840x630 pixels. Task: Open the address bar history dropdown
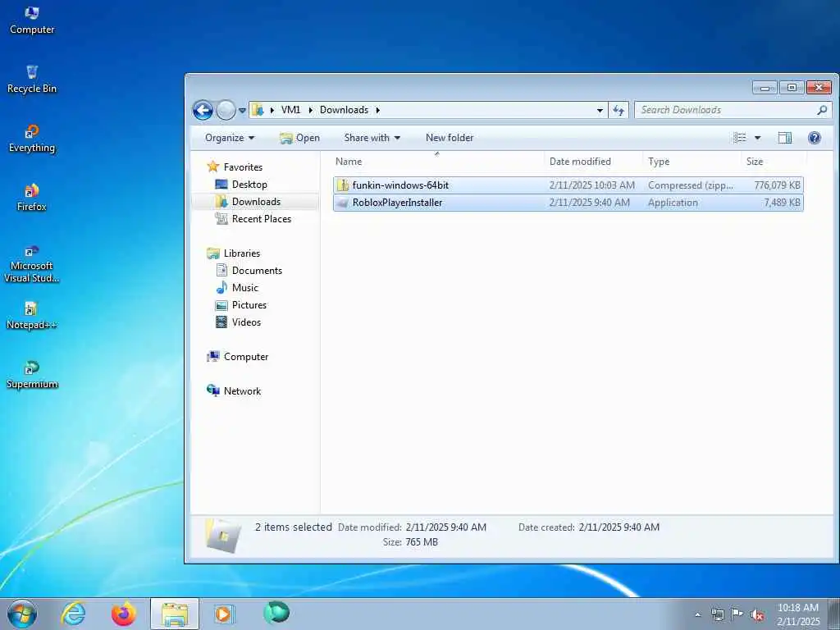600,111
